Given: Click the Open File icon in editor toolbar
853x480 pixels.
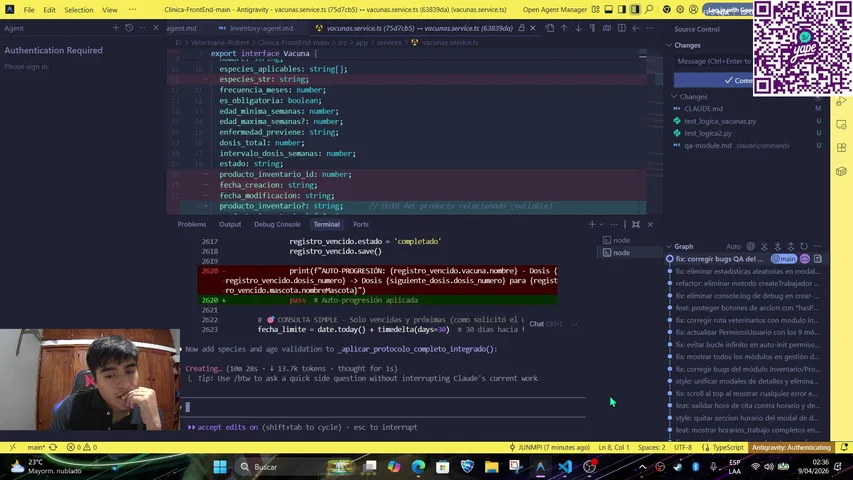Looking at the screenshot, I should click(550, 28).
